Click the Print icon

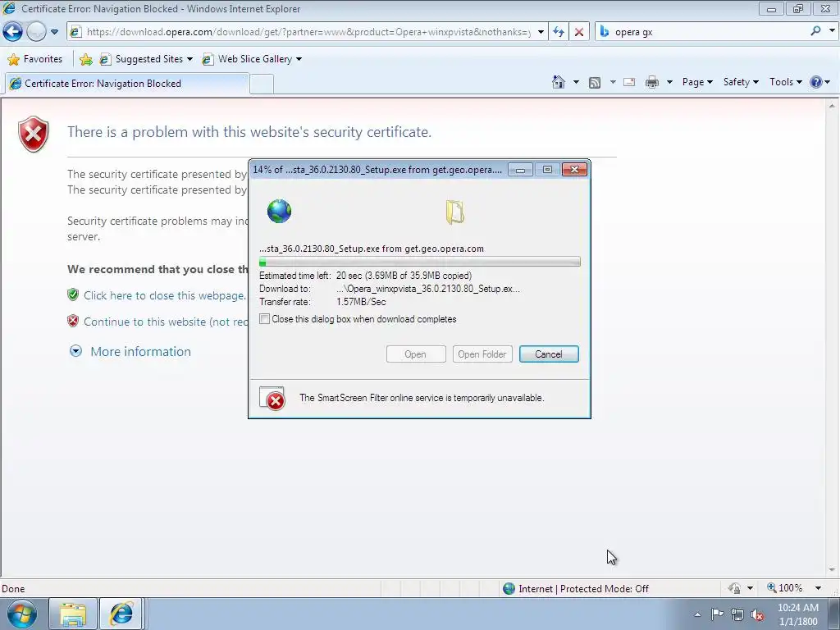point(652,82)
